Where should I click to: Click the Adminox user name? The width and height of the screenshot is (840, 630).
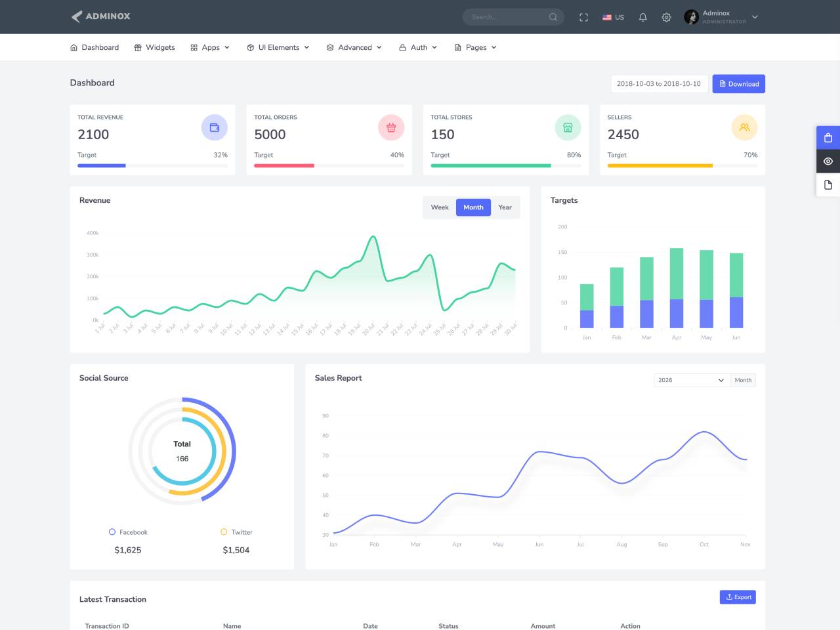[x=716, y=13]
